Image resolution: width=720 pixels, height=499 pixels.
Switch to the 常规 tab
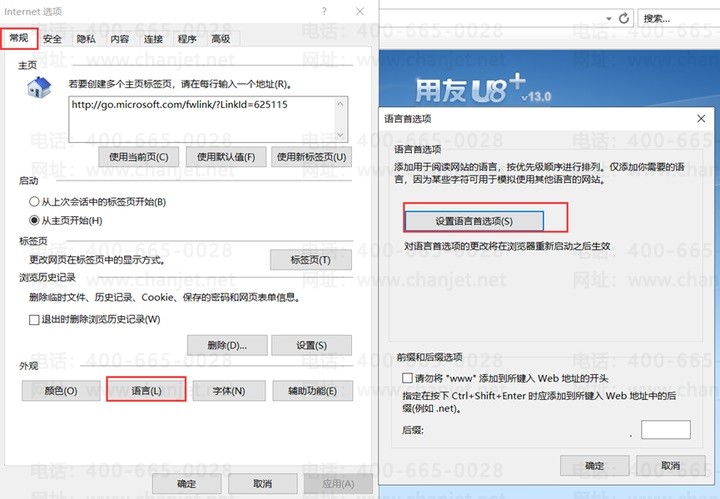[19, 38]
